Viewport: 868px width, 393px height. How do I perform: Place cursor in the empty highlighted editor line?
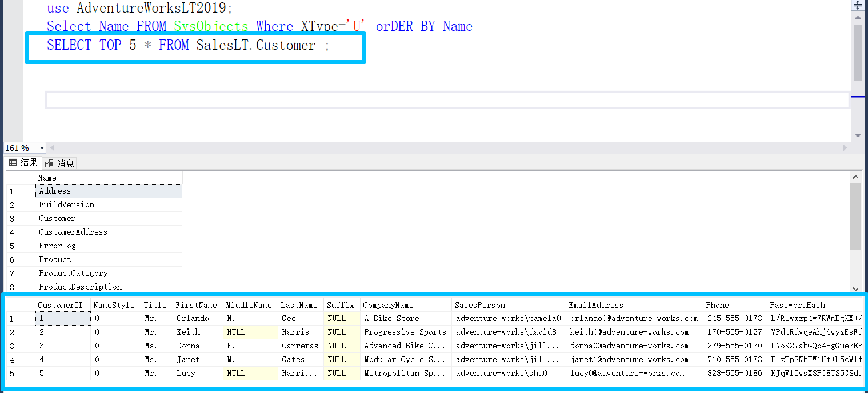pos(447,100)
